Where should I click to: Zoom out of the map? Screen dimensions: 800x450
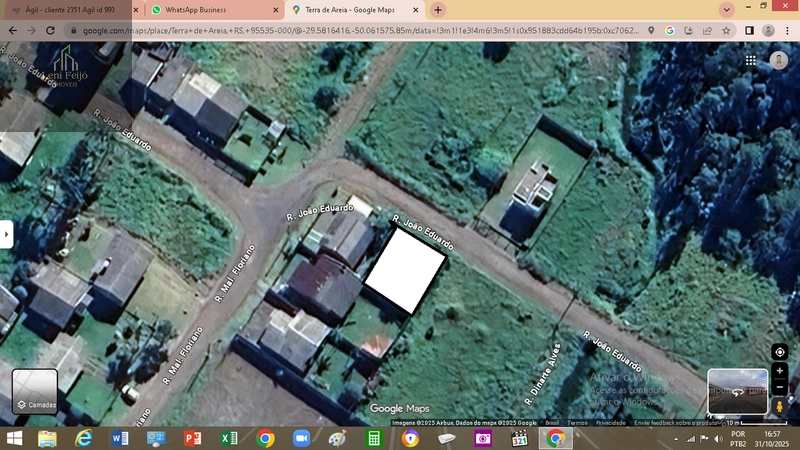point(780,388)
